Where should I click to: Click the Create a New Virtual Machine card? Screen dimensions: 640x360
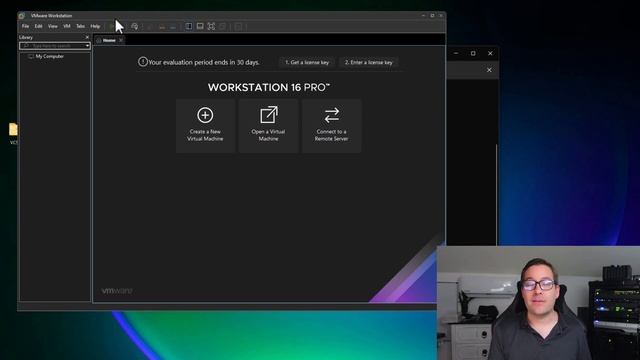(x=205, y=126)
